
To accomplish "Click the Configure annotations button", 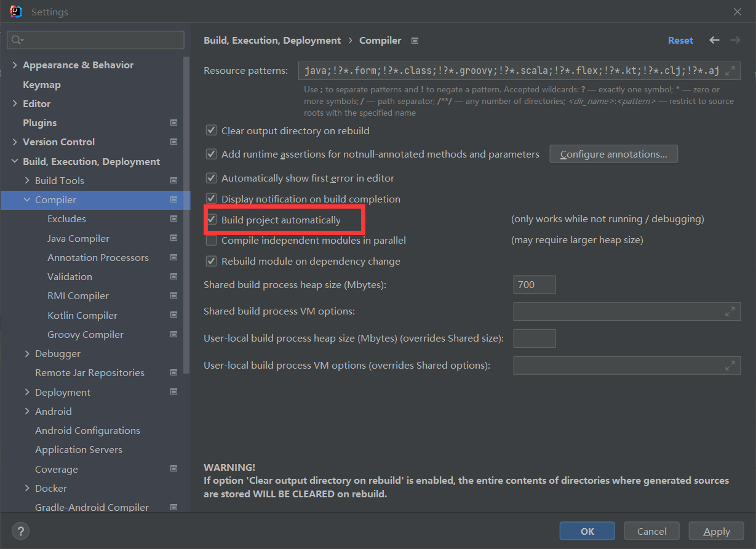I will click(613, 154).
